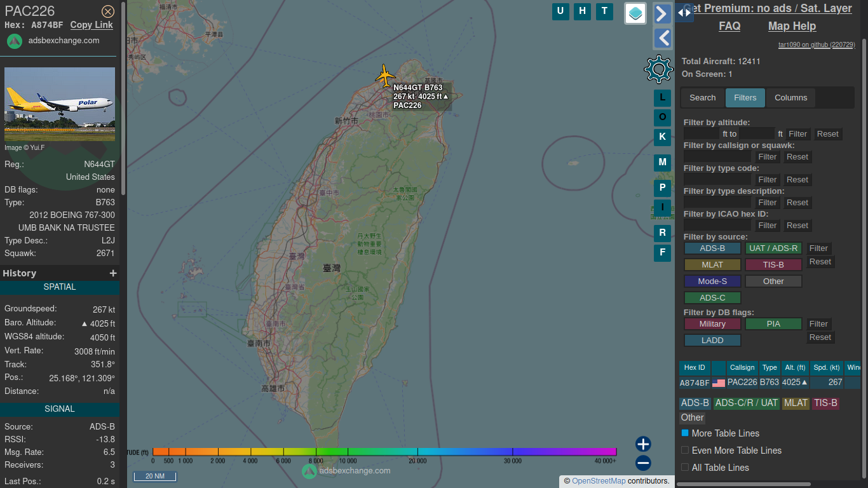868x488 pixels.
Task: Click callsign or squawk filter input
Action: click(x=717, y=157)
